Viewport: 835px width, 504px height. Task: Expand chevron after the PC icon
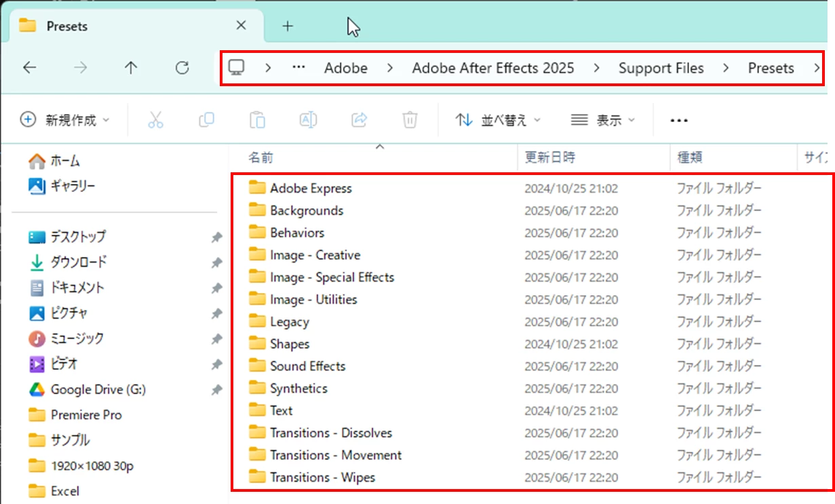point(269,68)
